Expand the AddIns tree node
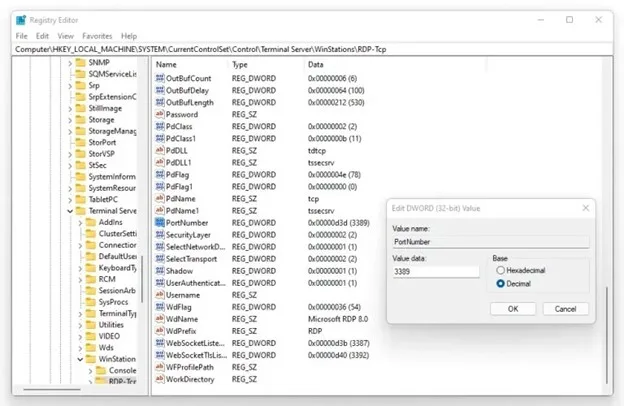 coord(80,223)
